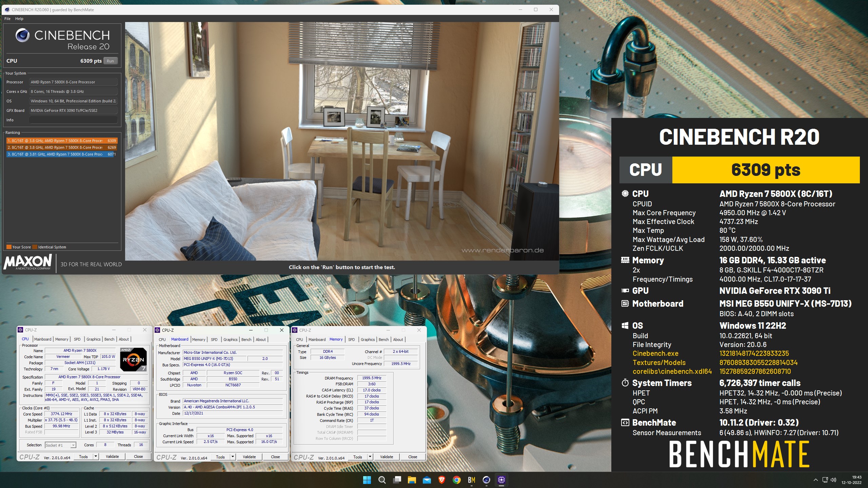Expand Tools dropdown arrow in first CPU-Z
This screenshot has height=488, width=868.
pos(96,456)
